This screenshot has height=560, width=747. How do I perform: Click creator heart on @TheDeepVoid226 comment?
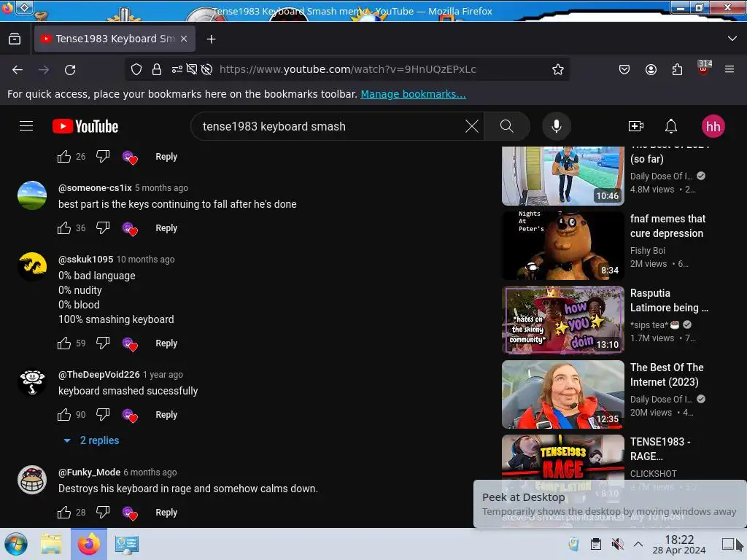point(130,415)
